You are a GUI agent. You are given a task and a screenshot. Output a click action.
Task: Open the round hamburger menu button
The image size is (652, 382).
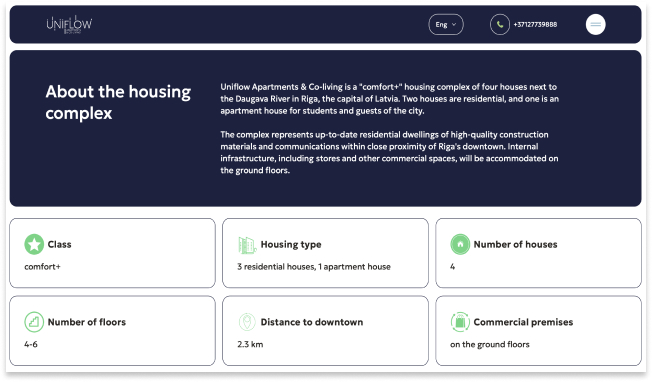[x=595, y=25]
